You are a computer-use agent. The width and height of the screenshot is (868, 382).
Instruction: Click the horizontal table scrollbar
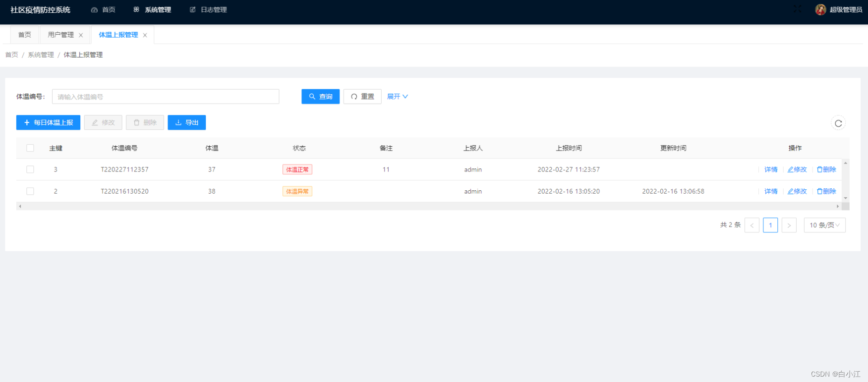(x=429, y=206)
